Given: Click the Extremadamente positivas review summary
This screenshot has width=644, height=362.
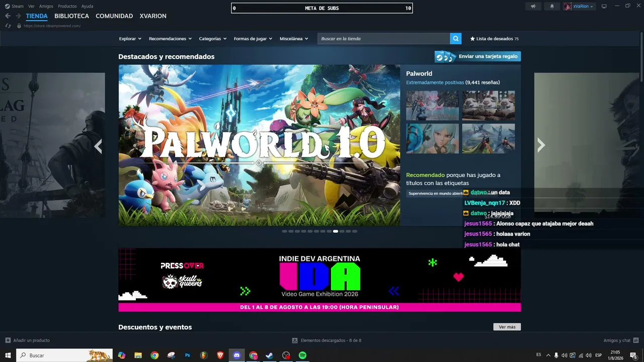Looking at the screenshot, I should tap(435, 82).
